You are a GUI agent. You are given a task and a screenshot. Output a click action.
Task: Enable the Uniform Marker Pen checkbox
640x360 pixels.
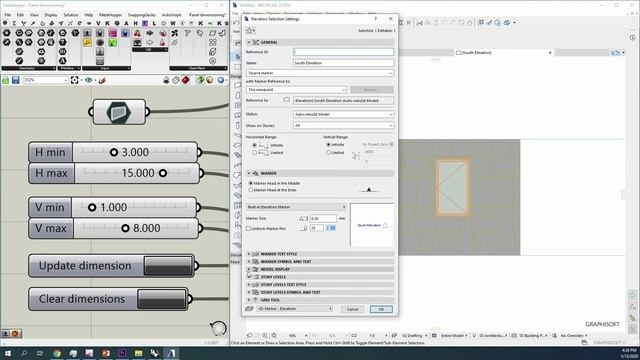(x=248, y=229)
